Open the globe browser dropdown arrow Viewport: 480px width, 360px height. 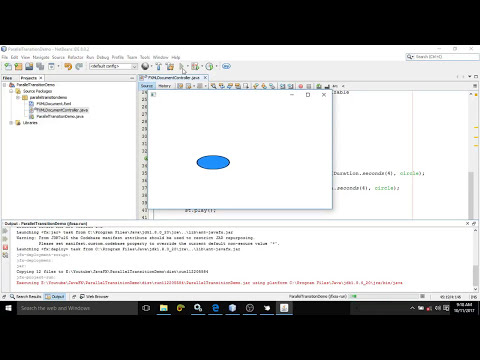click(x=152, y=66)
